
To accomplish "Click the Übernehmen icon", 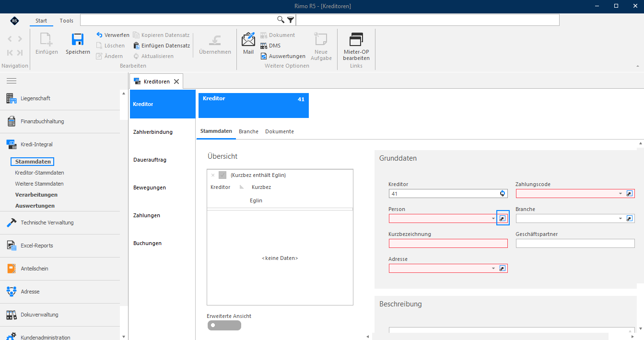I will tap(215, 39).
